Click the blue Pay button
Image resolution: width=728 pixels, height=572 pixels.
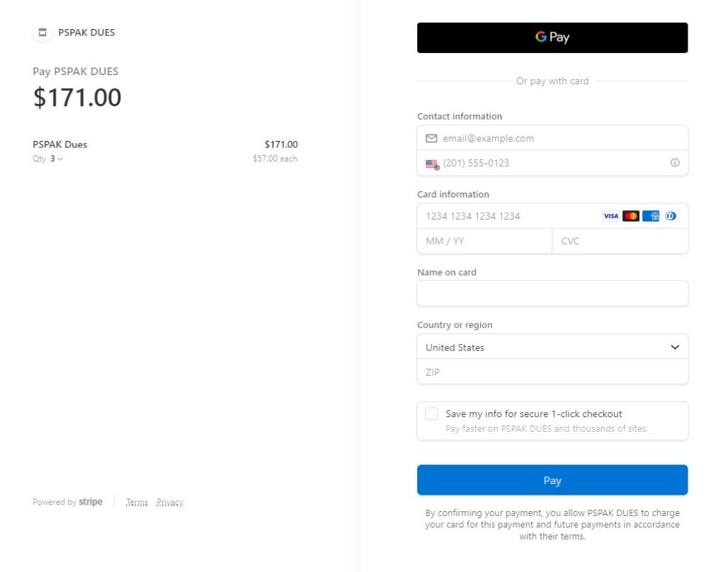click(x=552, y=480)
